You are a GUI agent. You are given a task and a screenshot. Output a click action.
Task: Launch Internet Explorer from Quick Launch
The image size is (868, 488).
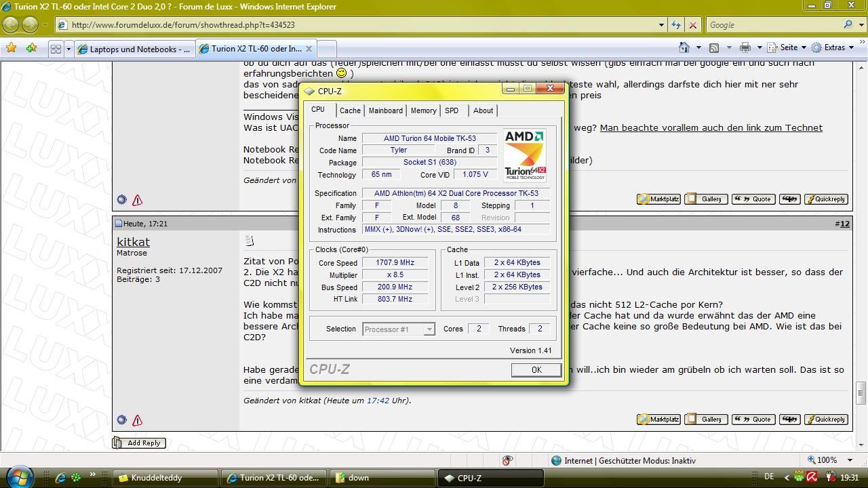coord(60,478)
